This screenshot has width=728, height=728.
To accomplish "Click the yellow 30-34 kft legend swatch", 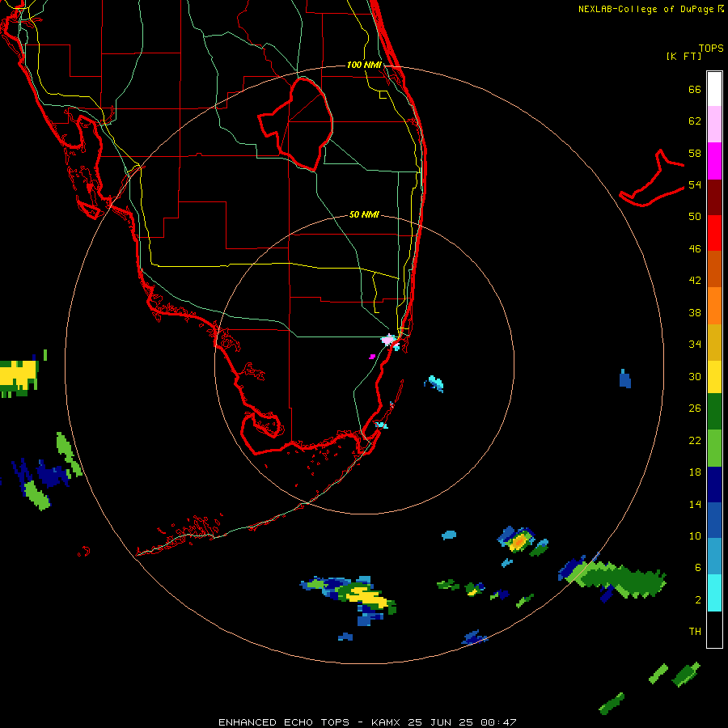I will [714, 377].
